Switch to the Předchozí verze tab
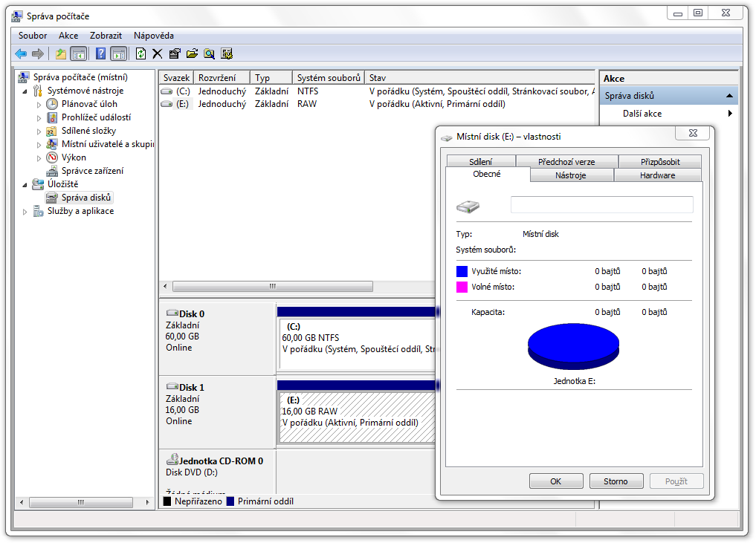 pos(566,161)
